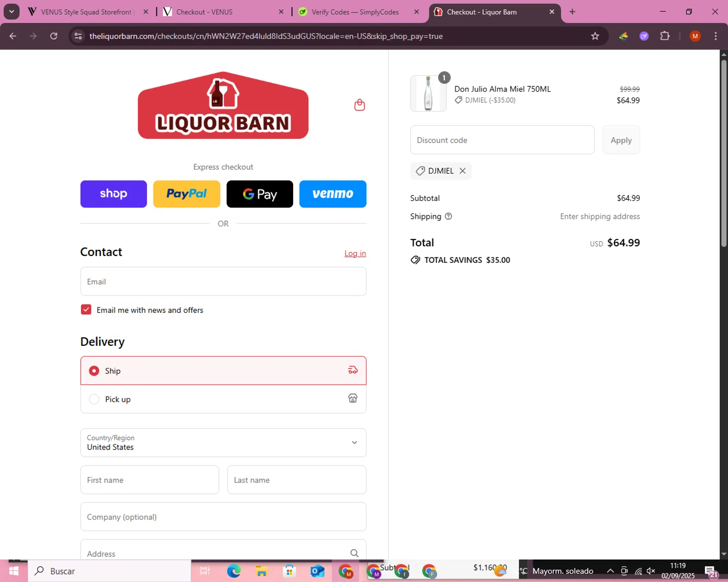The height and width of the screenshot is (582, 728).
Task: Open the Chrome profile avatar M
Action: point(695,36)
